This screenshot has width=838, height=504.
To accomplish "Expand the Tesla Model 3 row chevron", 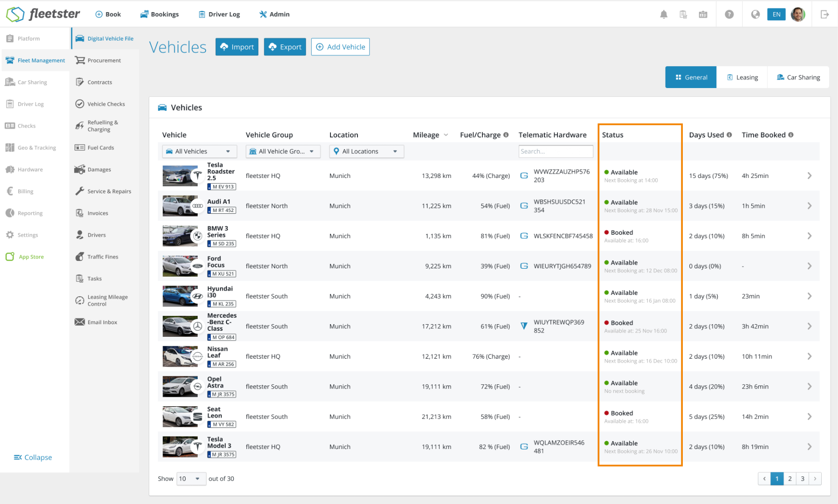I will point(810,447).
